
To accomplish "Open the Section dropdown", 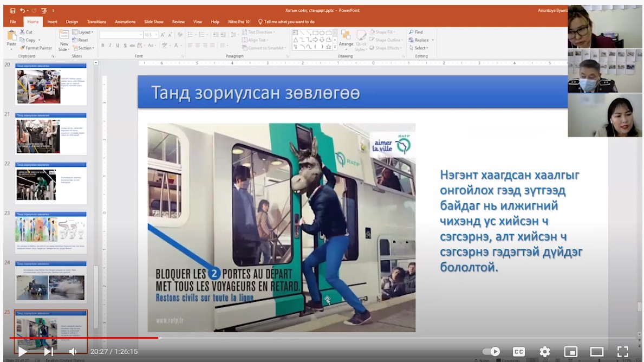I will [83, 48].
